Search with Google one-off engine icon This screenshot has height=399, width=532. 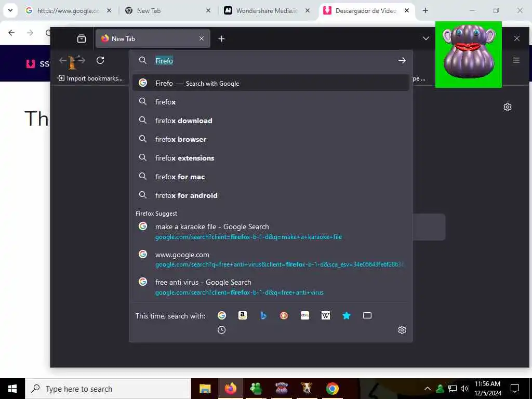[221, 315]
